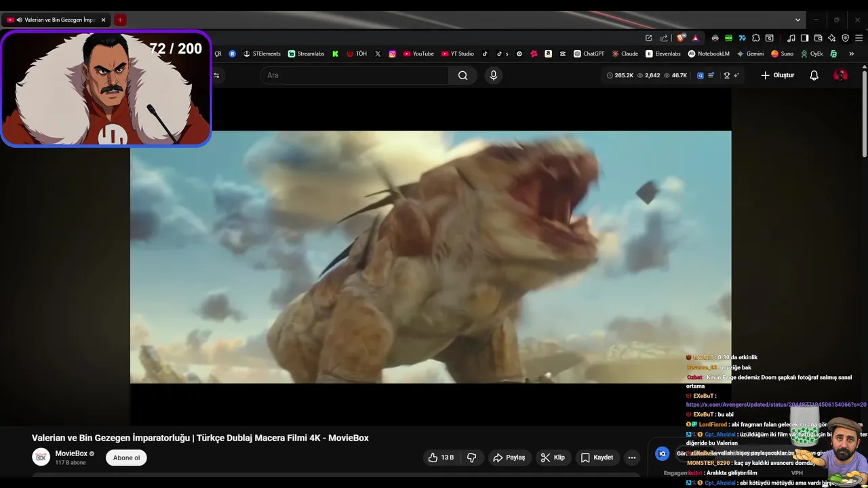Expand the hidden bookmarks overflow chevron
Image resolution: width=868 pixels, height=488 pixels.
pyautogui.click(x=851, y=54)
